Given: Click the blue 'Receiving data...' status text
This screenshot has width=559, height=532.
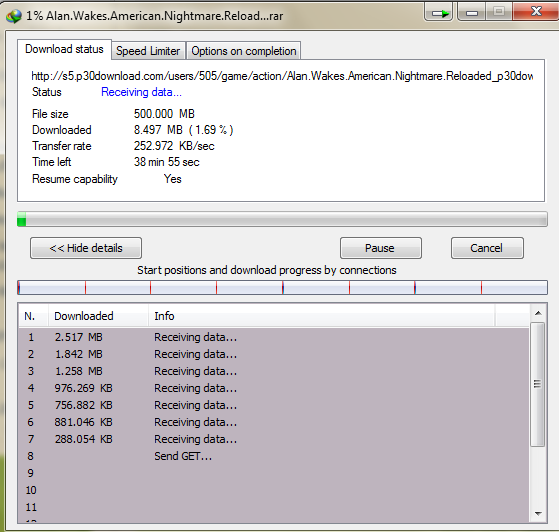Looking at the screenshot, I should [142, 92].
